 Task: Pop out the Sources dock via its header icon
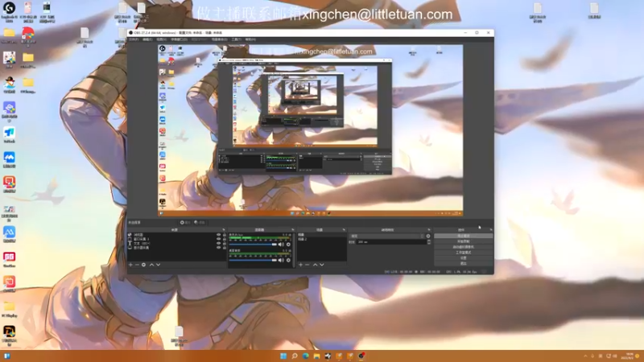(224, 230)
